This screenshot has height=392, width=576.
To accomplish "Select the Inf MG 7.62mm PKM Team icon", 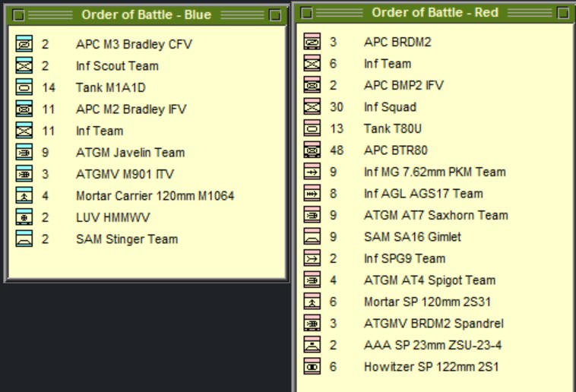I will click(x=312, y=172).
